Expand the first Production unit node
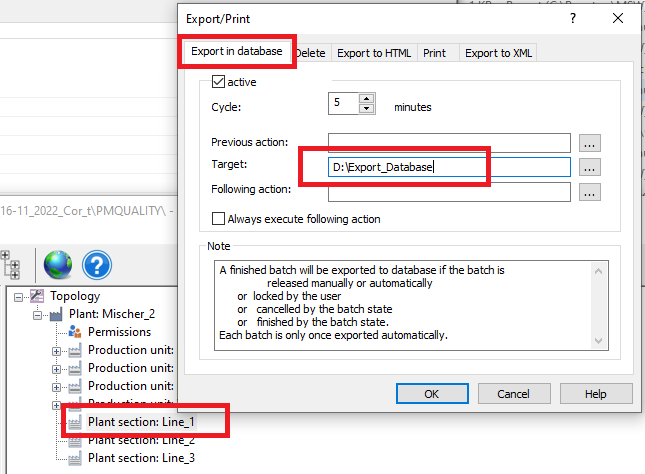The height and width of the screenshot is (474, 645). pos(57,350)
